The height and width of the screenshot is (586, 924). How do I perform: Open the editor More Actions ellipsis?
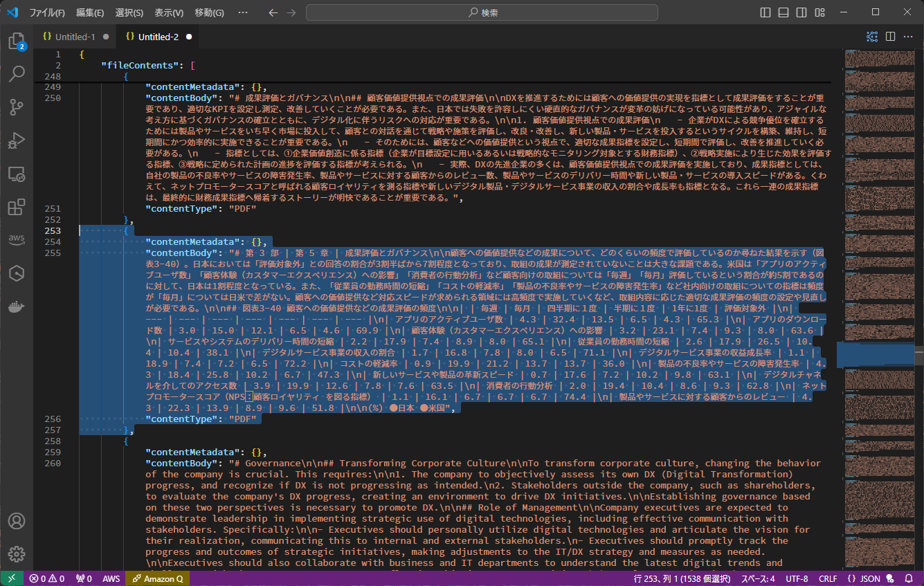(908, 37)
